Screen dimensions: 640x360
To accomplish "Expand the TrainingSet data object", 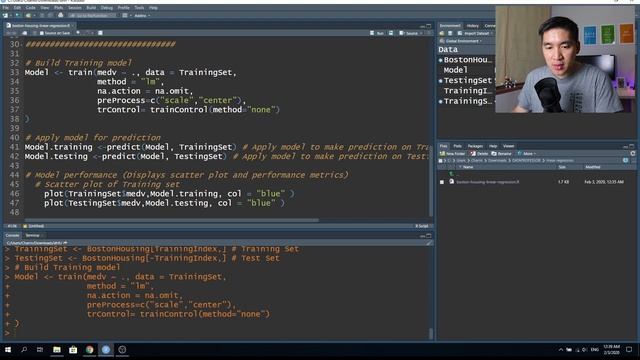I will [441, 101].
